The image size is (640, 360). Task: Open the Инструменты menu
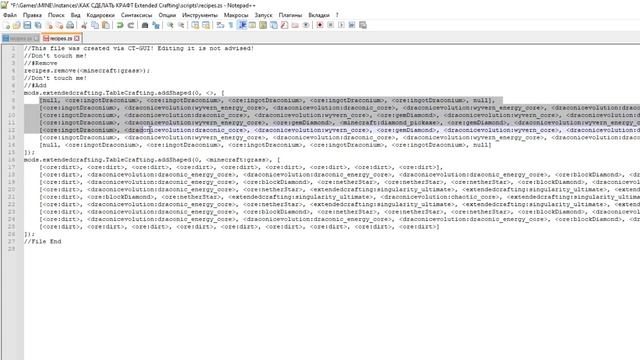(200, 15)
